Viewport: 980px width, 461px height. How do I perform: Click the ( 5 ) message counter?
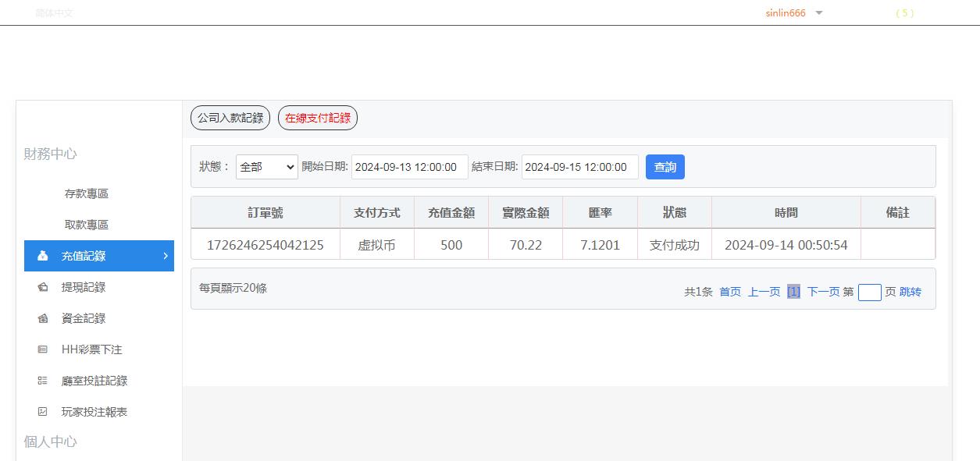click(904, 12)
